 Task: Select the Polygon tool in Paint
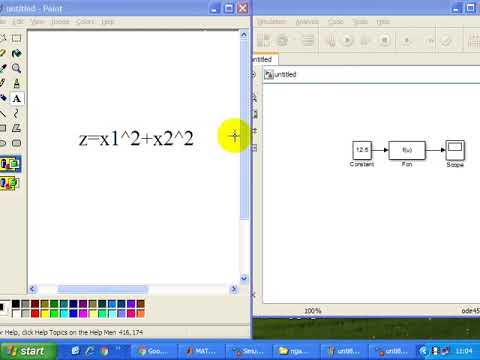tap(16, 128)
